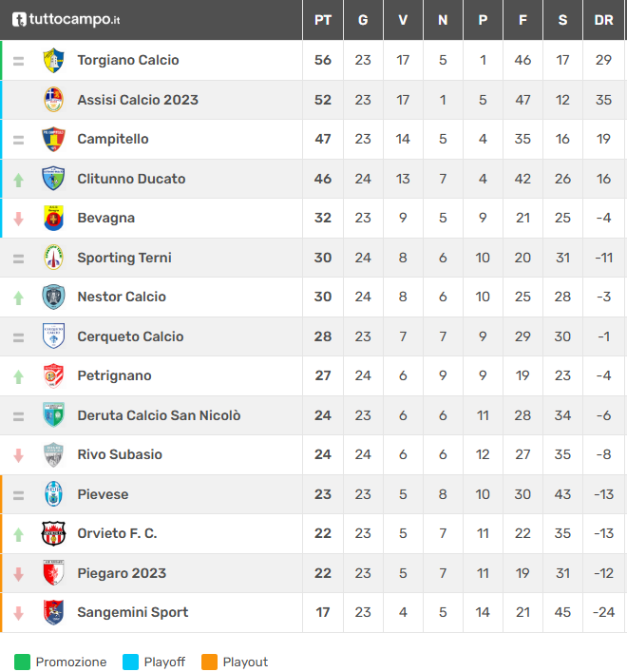
Task: Open Sporting Terni team link
Action: [x=123, y=258]
